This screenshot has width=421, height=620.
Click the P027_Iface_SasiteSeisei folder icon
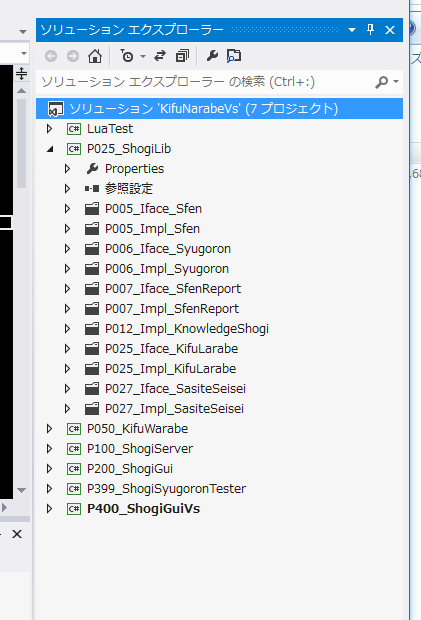[92, 389]
